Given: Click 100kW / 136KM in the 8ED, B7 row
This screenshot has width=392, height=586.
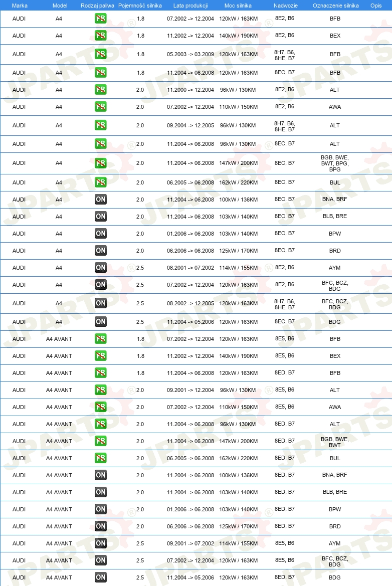Looking at the screenshot, I should pos(239,475).
